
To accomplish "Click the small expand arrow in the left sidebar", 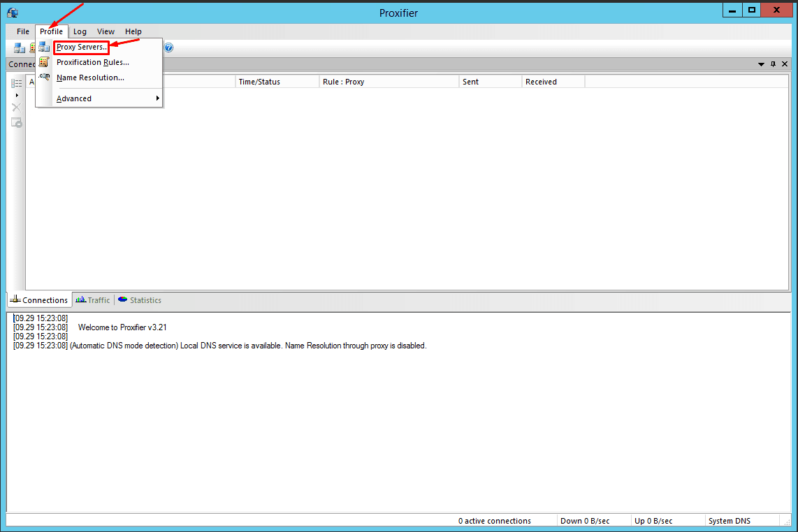I will 17,95.
